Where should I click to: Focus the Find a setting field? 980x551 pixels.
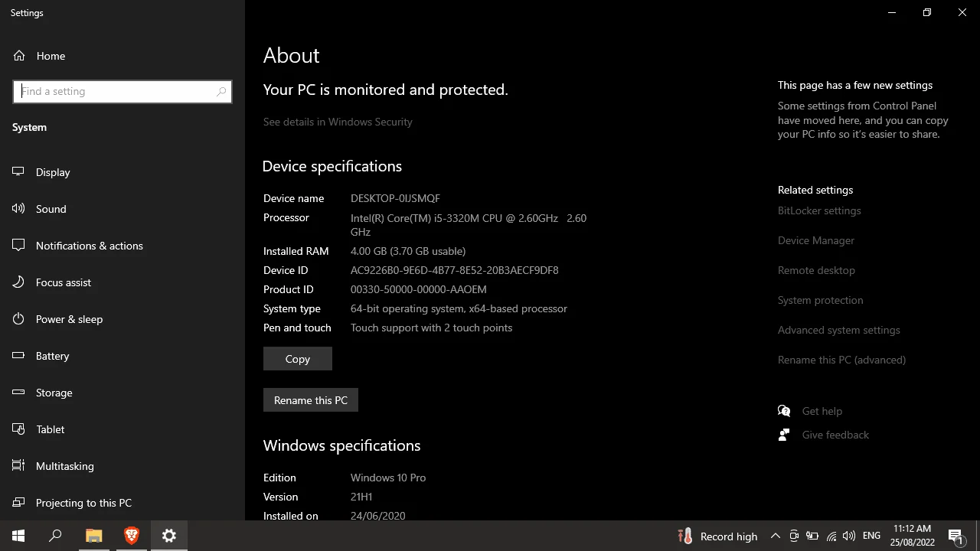pos(122,91)
